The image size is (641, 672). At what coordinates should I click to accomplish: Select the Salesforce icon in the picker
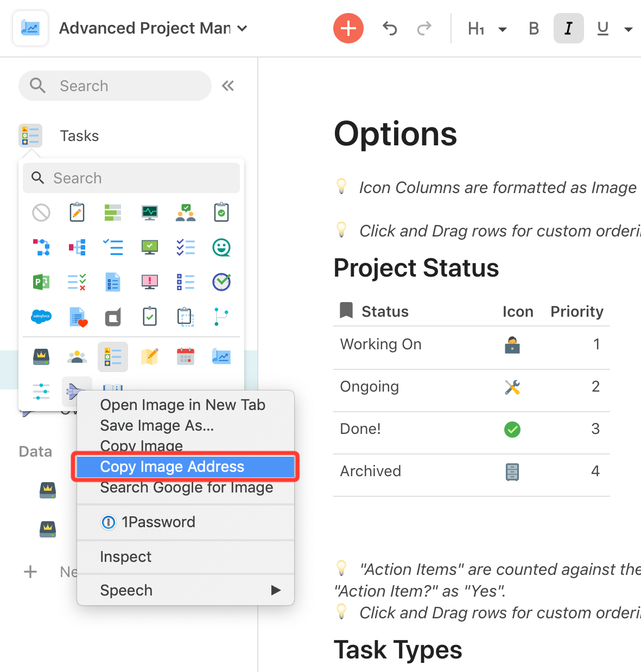[41, 317]
